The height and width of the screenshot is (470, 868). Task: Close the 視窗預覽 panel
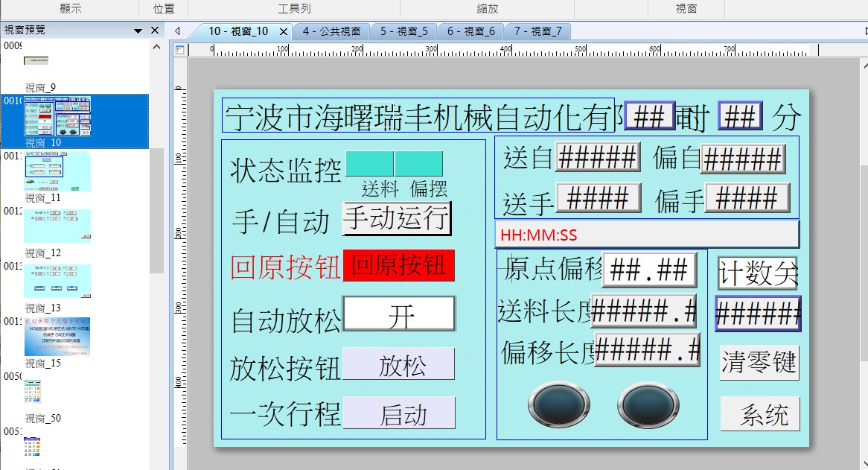point(155,31)
